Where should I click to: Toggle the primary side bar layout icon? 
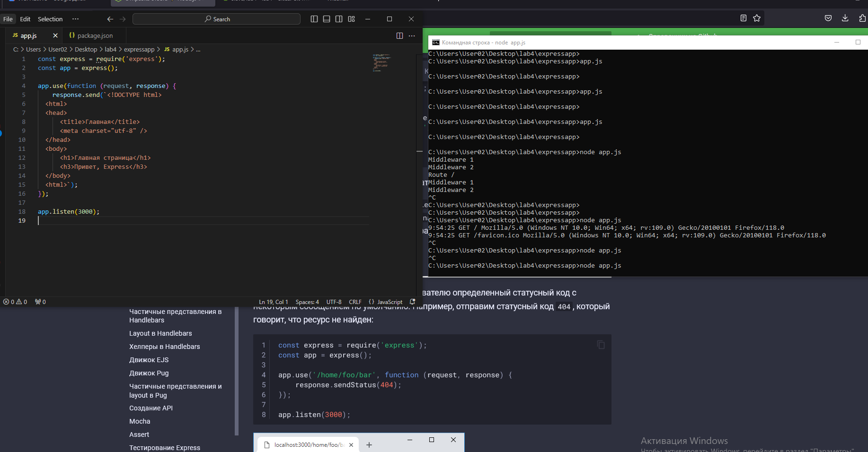pyautogui.click(x=314, y=19)
